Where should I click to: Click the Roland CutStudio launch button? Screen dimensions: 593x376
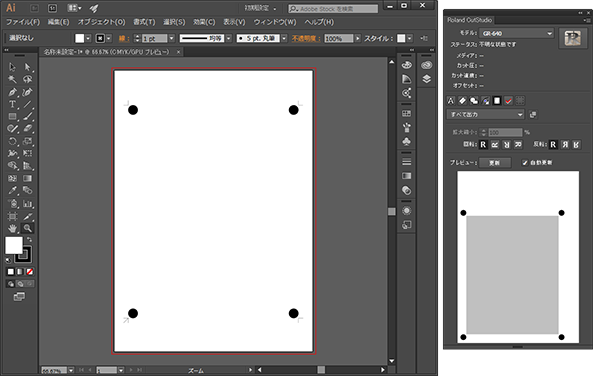[x=572, y=38]
